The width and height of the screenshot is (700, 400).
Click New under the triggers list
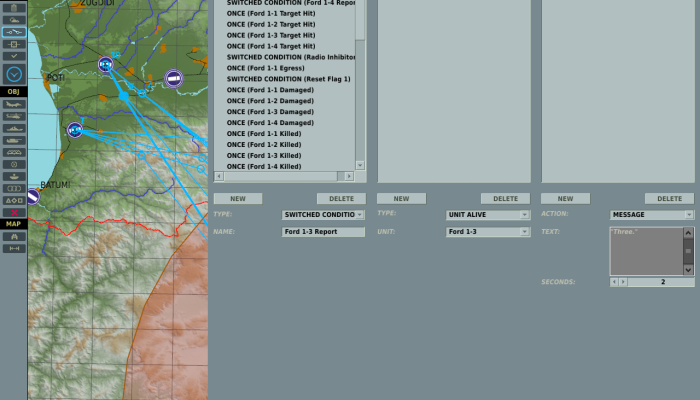pos(238,199)
